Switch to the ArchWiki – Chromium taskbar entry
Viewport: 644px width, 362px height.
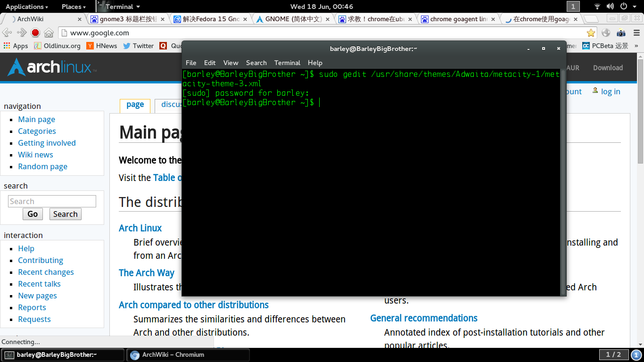(188, 355)
